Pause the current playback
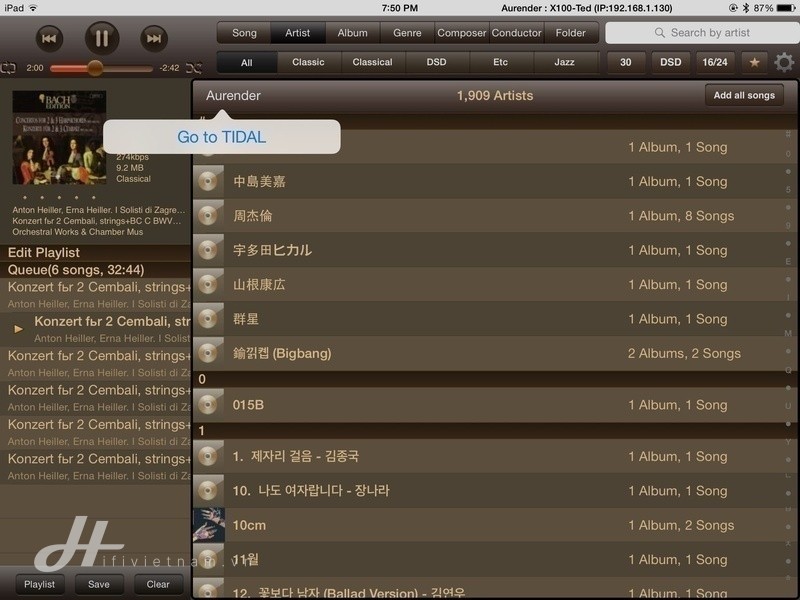The width and height of the screenshot is (800, 600). click(102, 38)
